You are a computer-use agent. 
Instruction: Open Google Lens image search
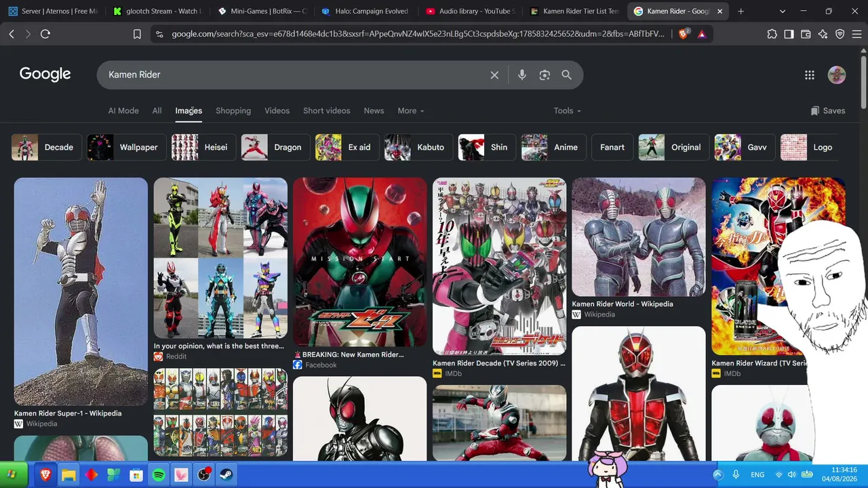[x=545, y=75]
